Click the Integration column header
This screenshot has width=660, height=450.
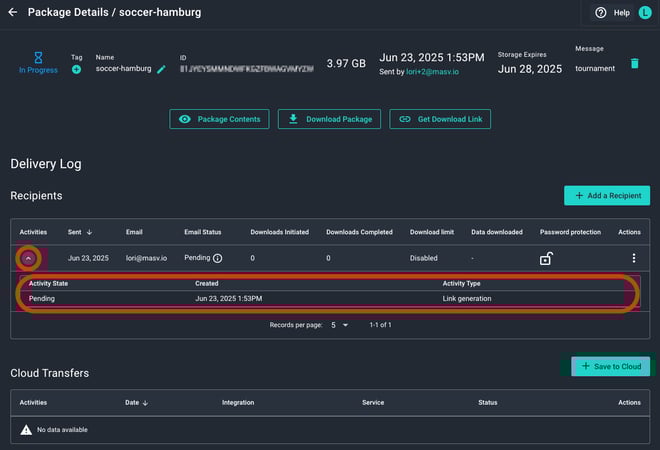coord(238,402)
